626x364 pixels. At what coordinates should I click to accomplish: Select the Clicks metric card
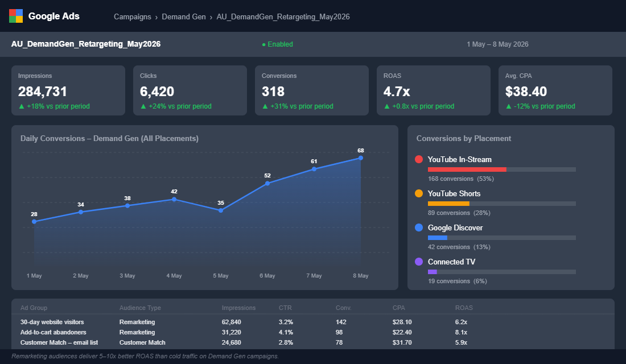coord(190,90)
